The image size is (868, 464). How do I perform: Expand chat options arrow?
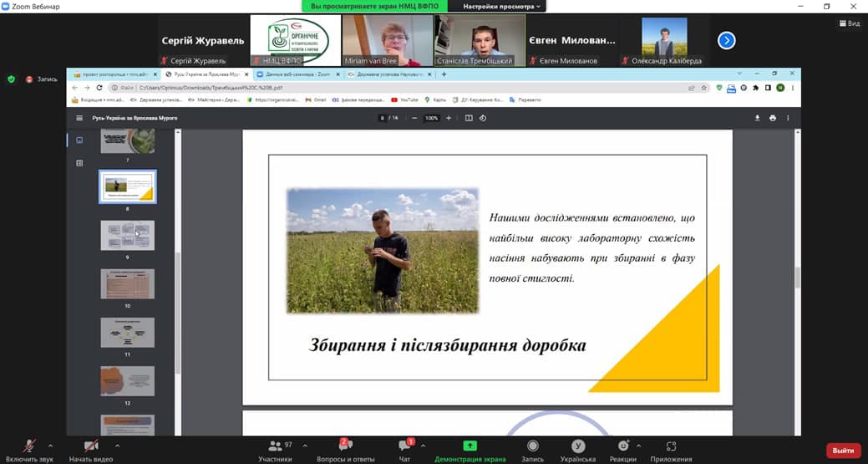pyautogui.click(x=423, y=445)
